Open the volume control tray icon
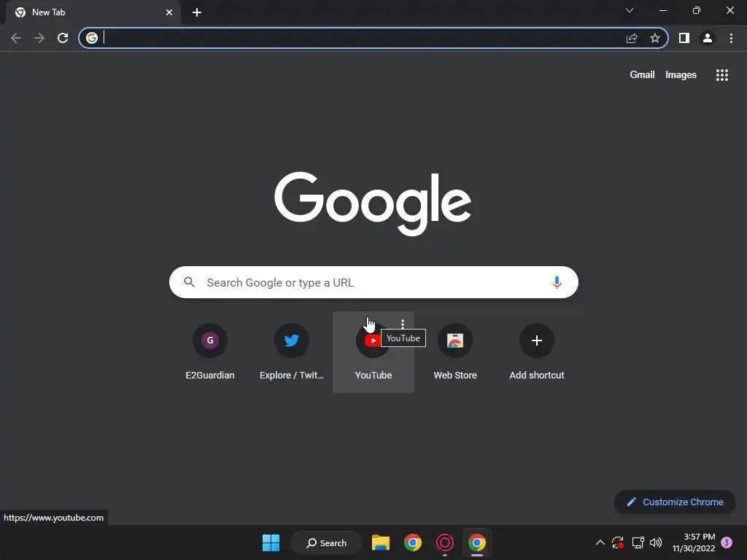 point(656,542)
